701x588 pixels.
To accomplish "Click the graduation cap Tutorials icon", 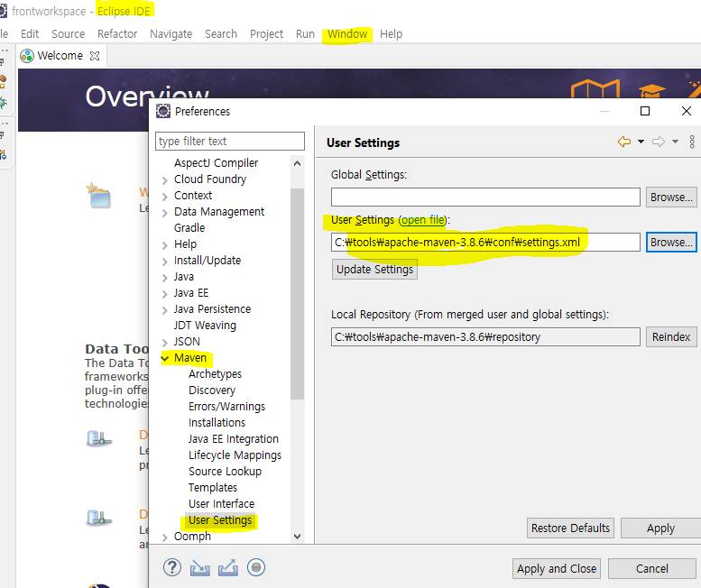I will tap(651, 91).
